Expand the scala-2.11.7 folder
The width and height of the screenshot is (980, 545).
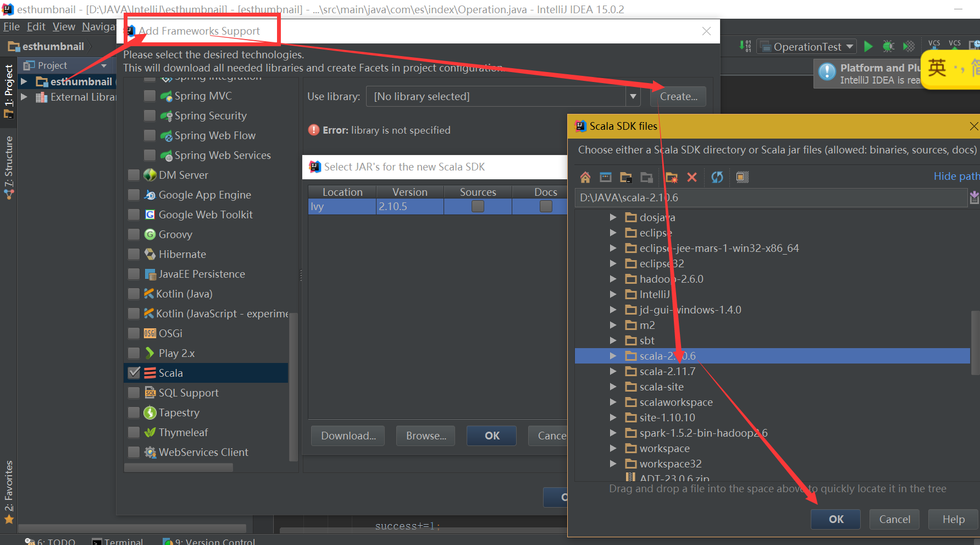(613, 371)
